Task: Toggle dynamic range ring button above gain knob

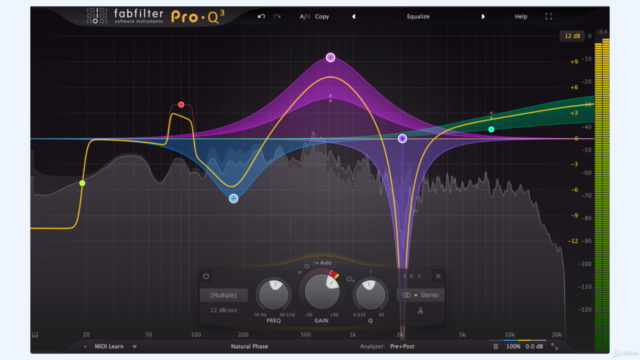Action: [x=307, y=266]
